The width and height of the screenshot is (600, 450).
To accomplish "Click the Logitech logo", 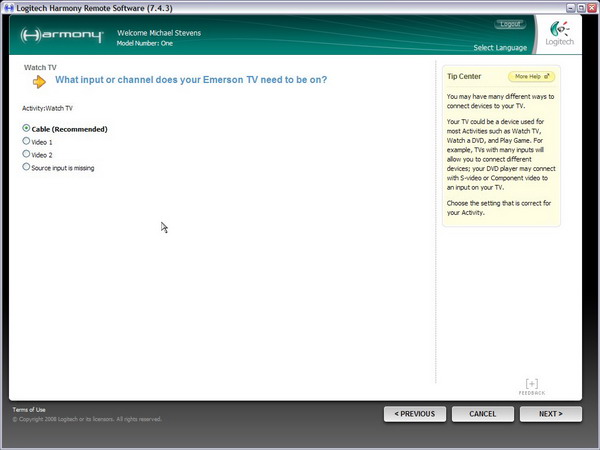I will 559,34.
